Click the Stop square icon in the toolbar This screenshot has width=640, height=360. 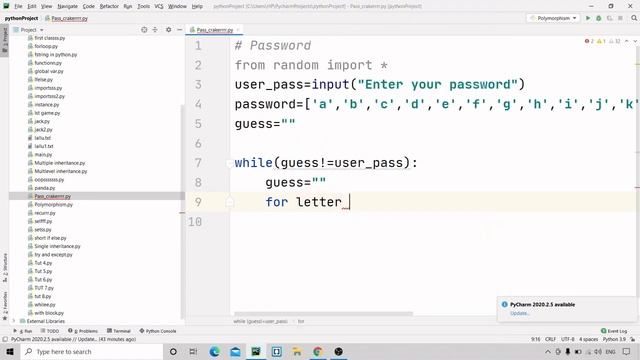[x=620, y=18]
